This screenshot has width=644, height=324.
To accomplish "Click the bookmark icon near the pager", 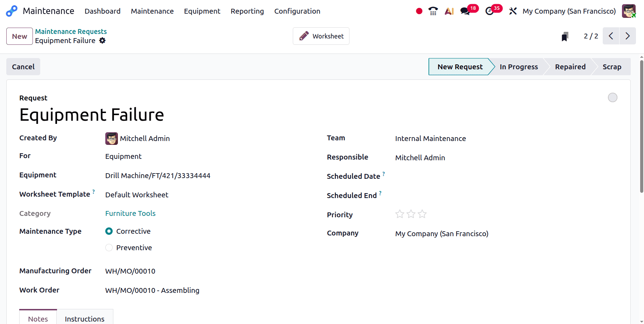I will click(565, 36).
